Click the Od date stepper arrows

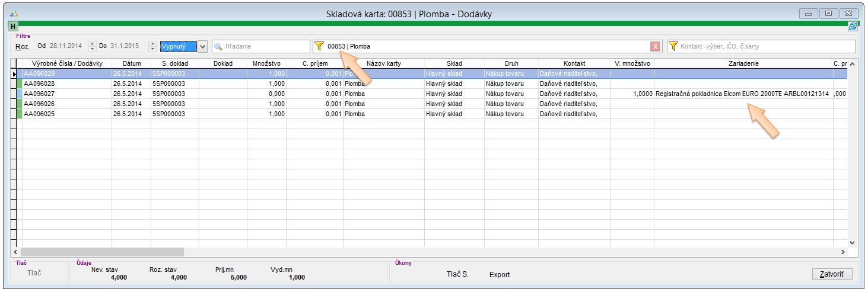[92, 46]
